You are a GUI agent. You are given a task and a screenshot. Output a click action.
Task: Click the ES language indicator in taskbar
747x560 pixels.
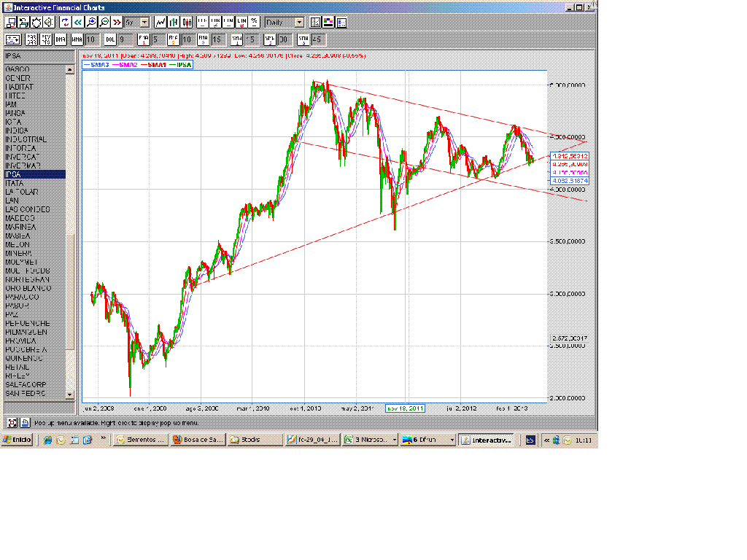point(530,440)
